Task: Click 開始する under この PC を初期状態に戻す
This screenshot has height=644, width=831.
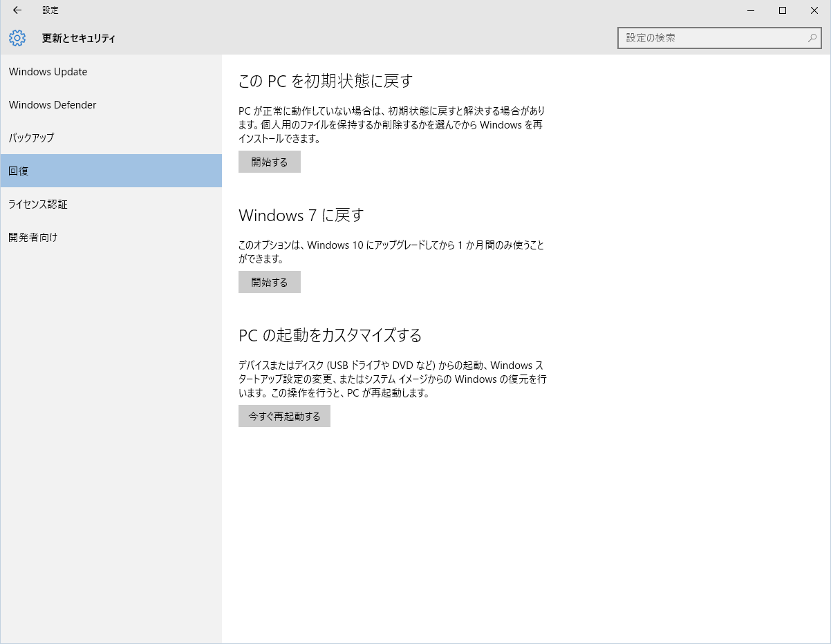Action: coord(270,162)
